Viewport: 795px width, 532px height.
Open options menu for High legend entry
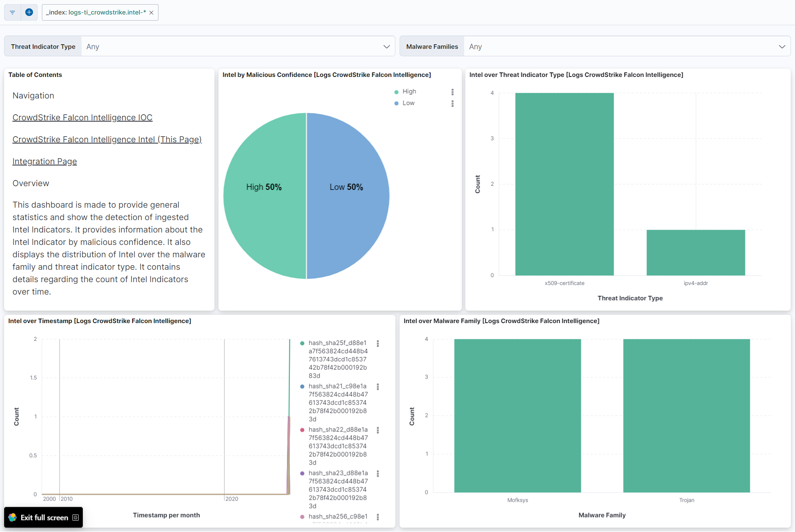click(x=453, y=91)
